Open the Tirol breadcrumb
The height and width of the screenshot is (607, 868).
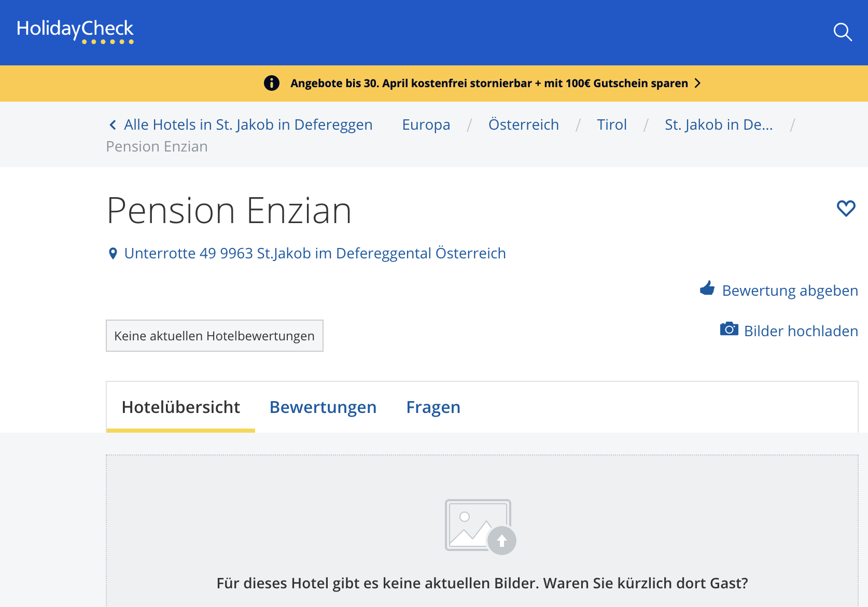(x=612, y=125)
